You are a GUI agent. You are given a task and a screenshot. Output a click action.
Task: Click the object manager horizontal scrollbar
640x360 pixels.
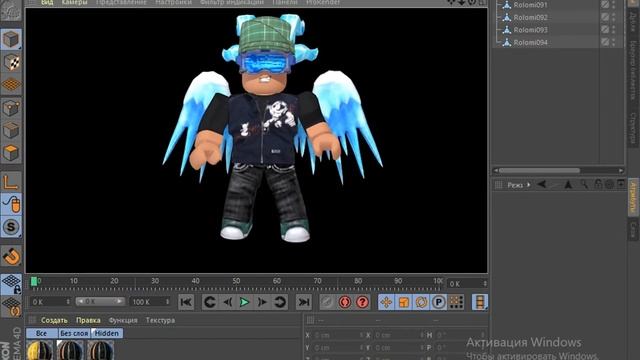coord(539,171)
